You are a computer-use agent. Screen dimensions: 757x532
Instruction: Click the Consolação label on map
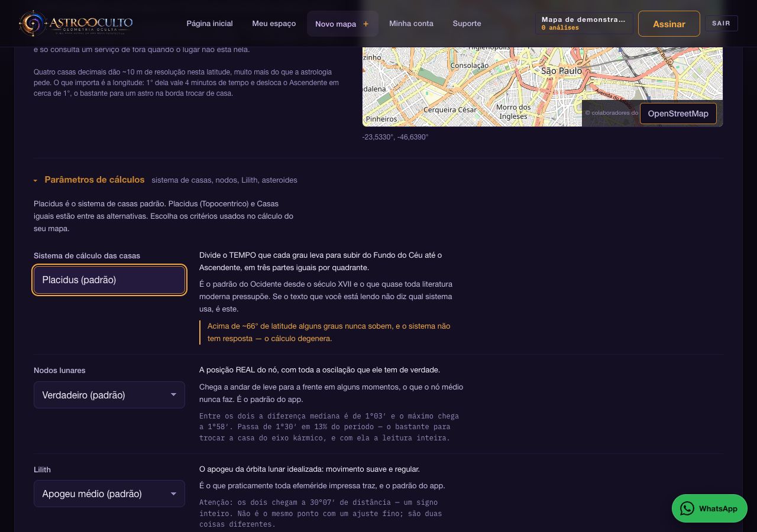pos(470,66)
